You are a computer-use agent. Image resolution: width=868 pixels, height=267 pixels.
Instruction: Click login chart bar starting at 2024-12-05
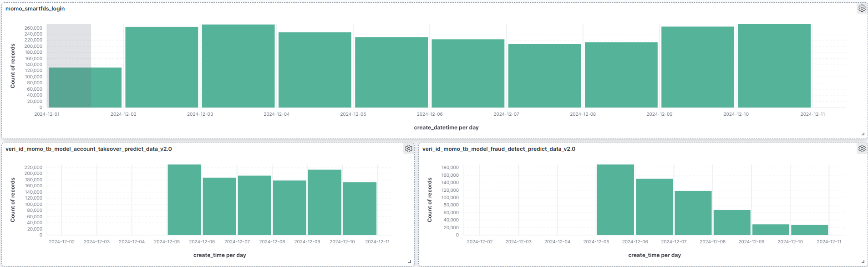pyautogui.click(x=391, y=72)
